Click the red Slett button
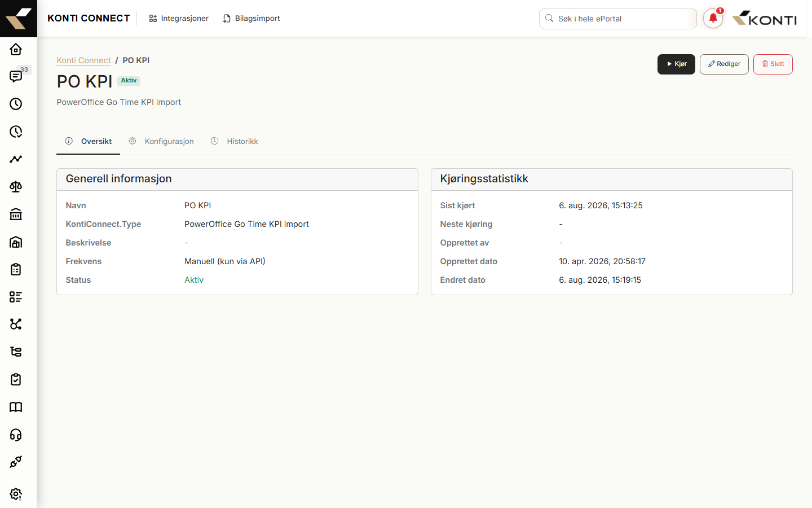This screenshot has height=508, width=812. [773, 64]
